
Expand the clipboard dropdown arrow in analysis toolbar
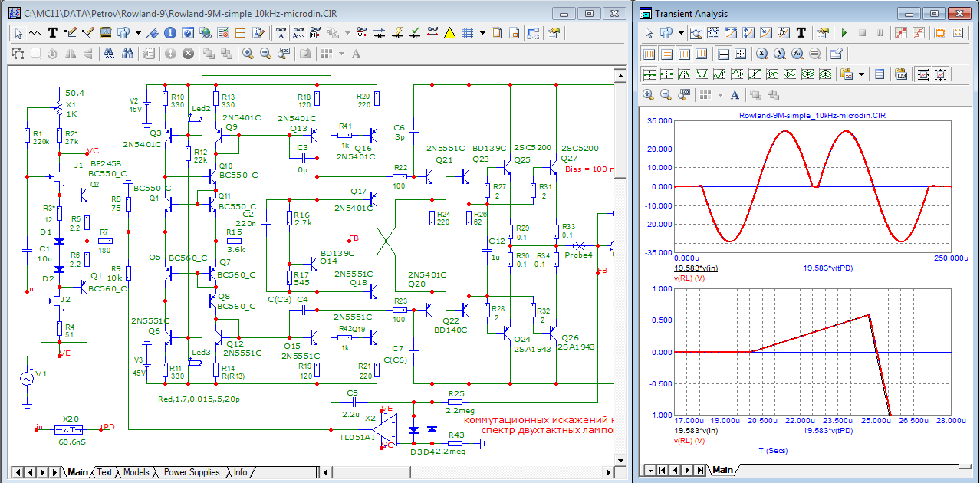pos(862,74)
